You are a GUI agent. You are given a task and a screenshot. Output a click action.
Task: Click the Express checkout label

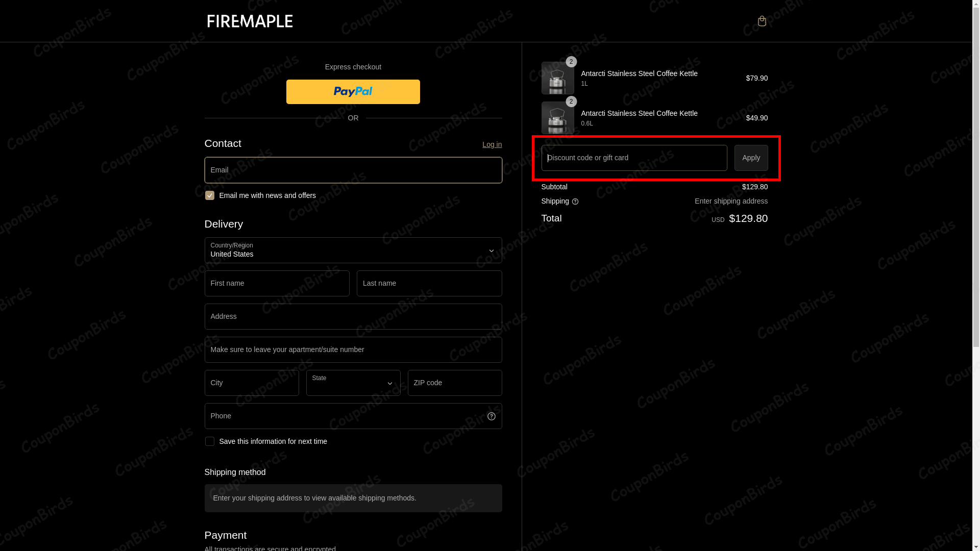pyautogui.click(x=353, y=67)
